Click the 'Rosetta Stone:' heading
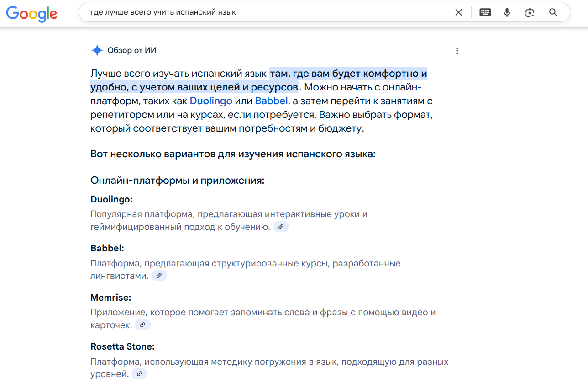The height and width of the screenshot is (383, 588). pos(122,346)
